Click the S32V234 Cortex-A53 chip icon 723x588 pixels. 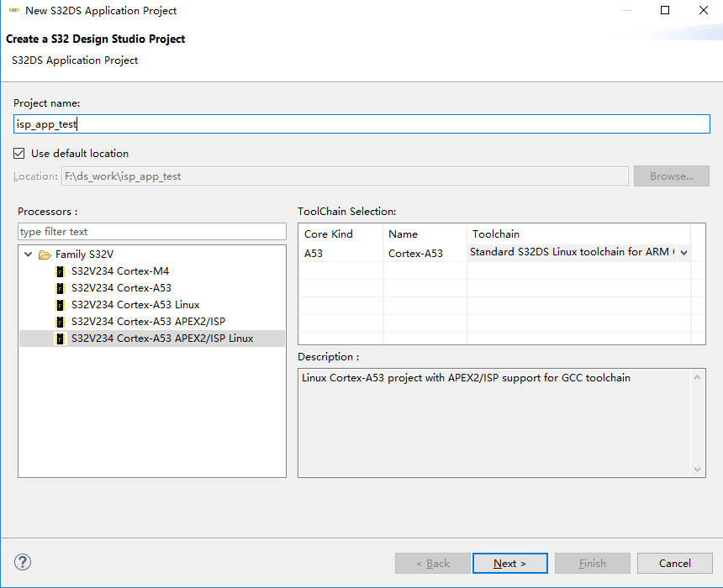tap(60, 288)
